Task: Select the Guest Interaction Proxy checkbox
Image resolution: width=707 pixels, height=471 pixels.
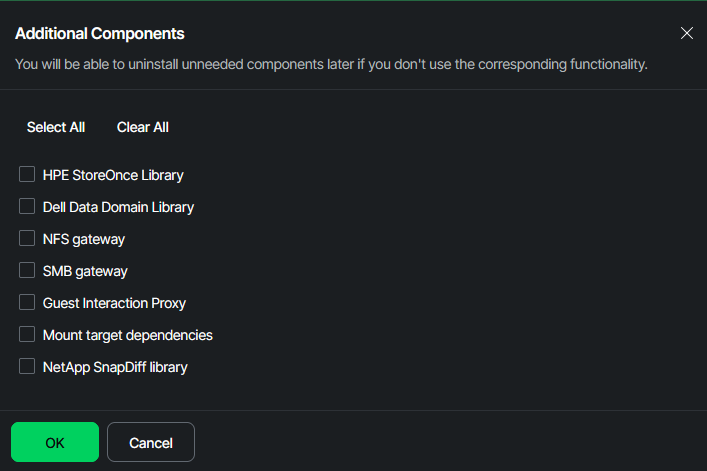Action: (x=27, y=303)
